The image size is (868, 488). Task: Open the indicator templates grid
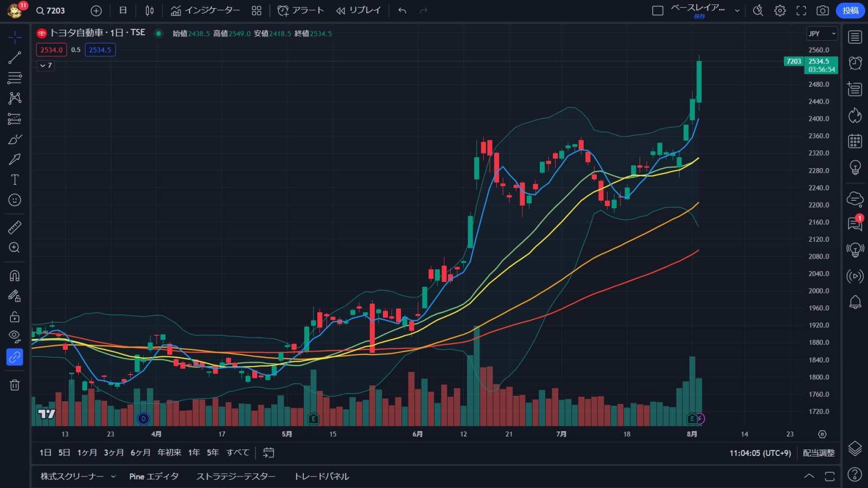click(257, 10)
